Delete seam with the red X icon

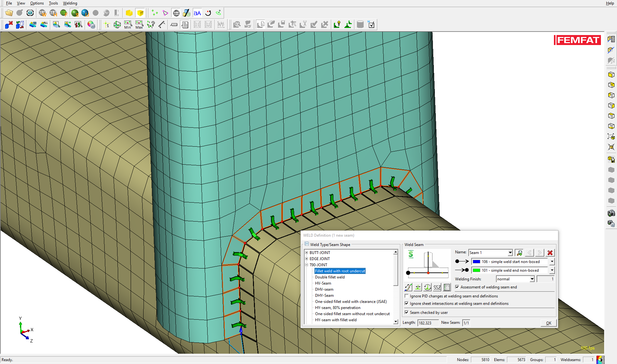[x=550, y=253]
